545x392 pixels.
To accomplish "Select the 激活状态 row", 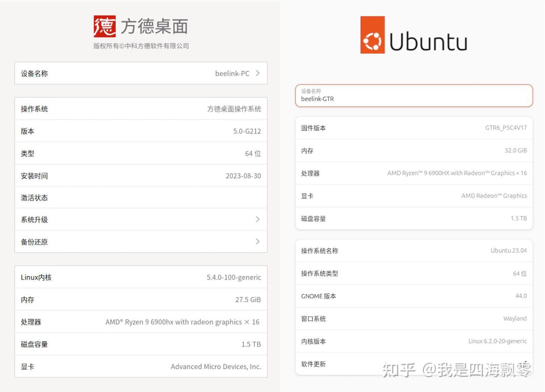I will (141, 198).
